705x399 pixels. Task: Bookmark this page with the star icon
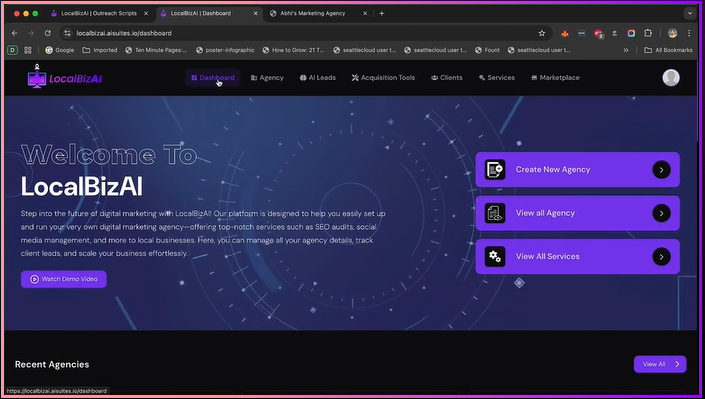pyautogui.click(x=542, y=33)
